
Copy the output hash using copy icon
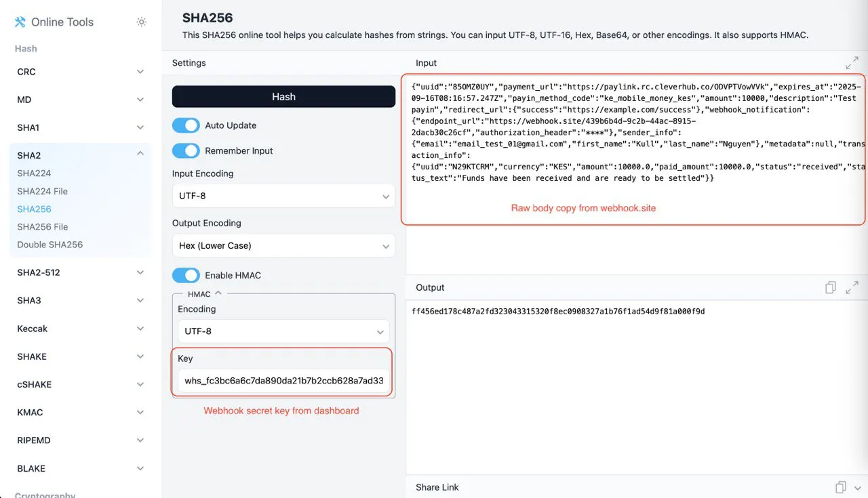[830, 287]
